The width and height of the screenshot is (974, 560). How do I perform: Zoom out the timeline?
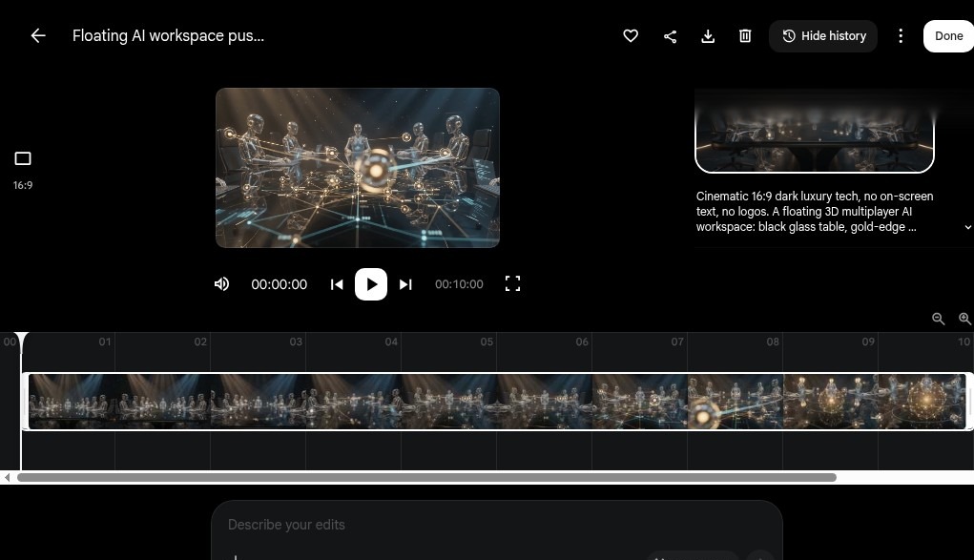938,319
